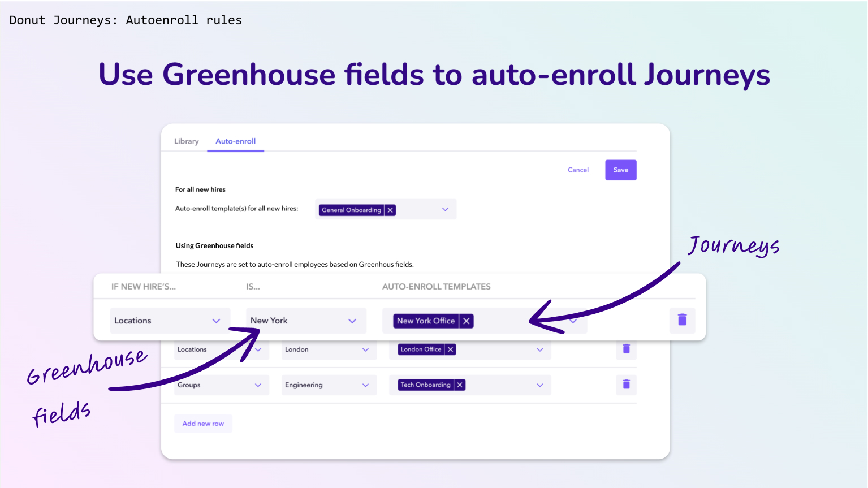868x488 pixels.
Task: Delete the Engineering Groups rule row
Action: 626,385
